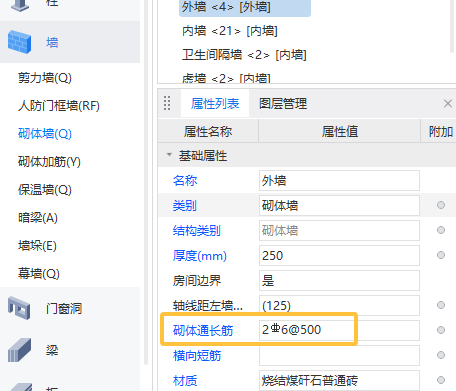Select 砌体墙(Q) item
Image resolution: width=456 pixels, height=391 pixels.
45,134
